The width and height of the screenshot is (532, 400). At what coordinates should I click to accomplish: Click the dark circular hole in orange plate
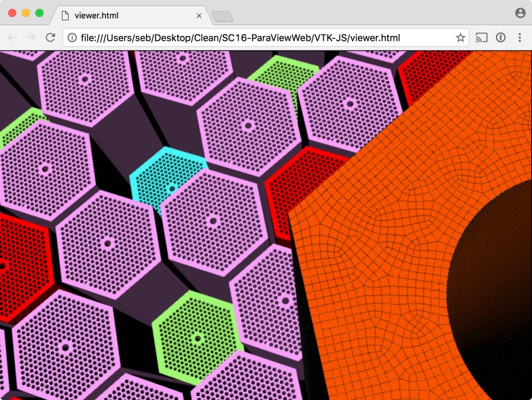[492, 288]
